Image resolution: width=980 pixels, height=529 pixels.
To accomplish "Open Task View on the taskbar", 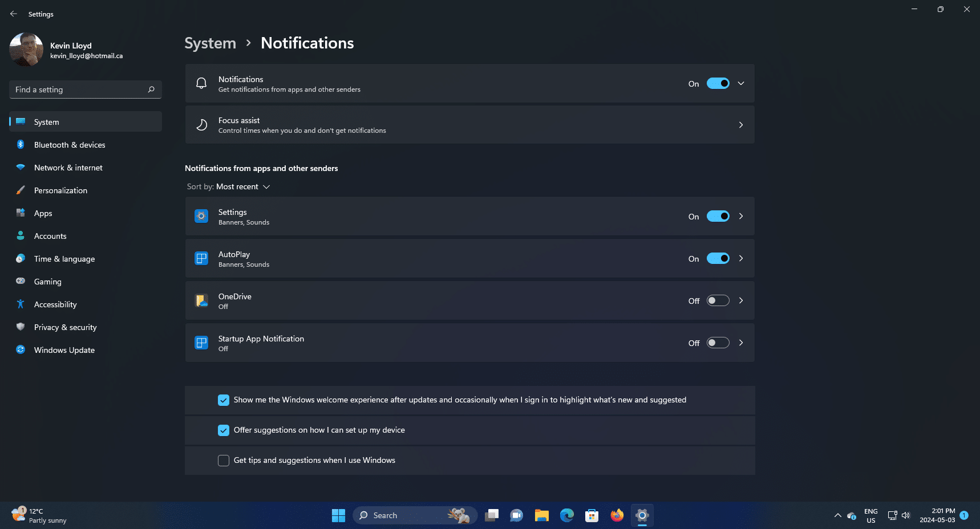I will [492, 515].
